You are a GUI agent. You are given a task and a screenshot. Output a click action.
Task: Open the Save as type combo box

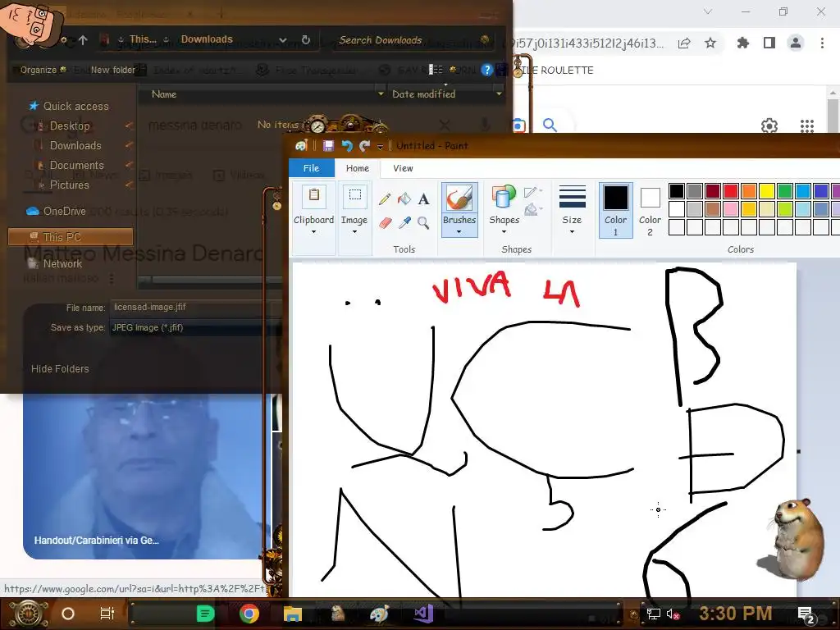[196, 327]
